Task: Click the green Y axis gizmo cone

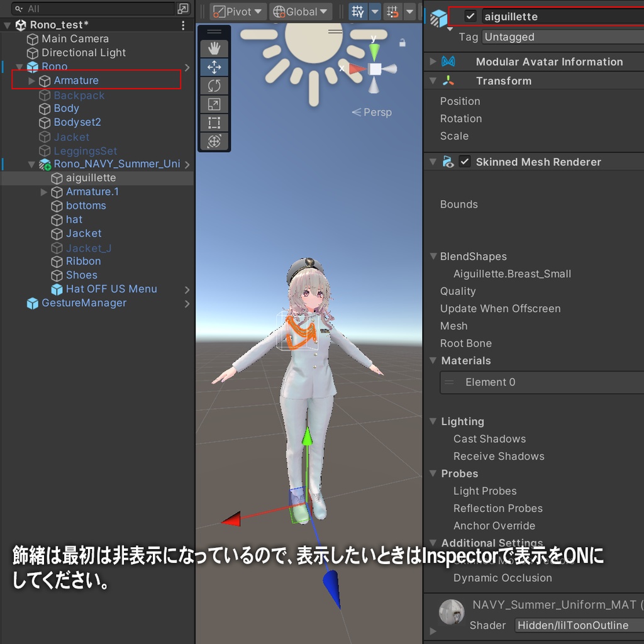Action: click(374, 52)
